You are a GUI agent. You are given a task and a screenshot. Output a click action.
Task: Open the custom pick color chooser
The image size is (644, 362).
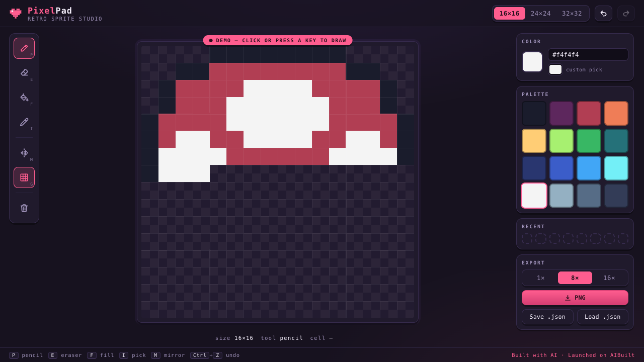tap(555, 69)
